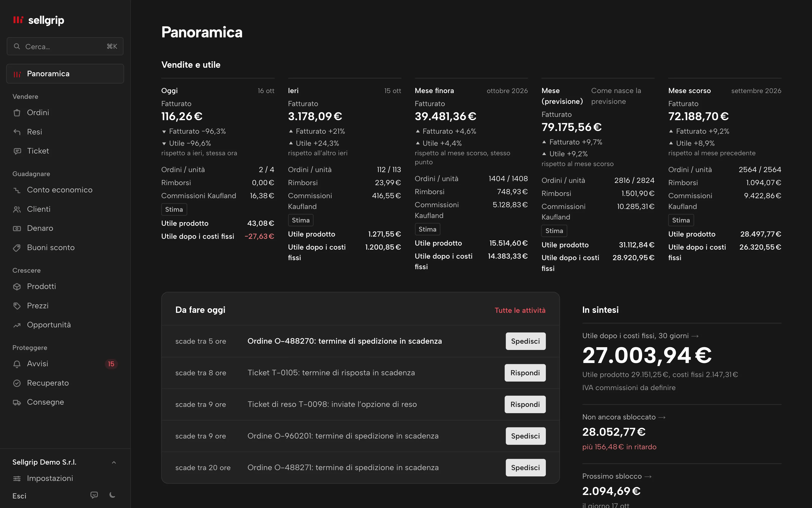Click the Prezzi label icon
This screenshot has height=508, width=812.
pos(17,306)
